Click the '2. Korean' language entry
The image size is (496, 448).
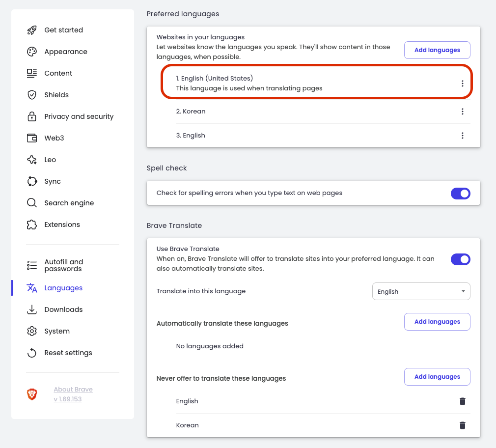[191, 112]
